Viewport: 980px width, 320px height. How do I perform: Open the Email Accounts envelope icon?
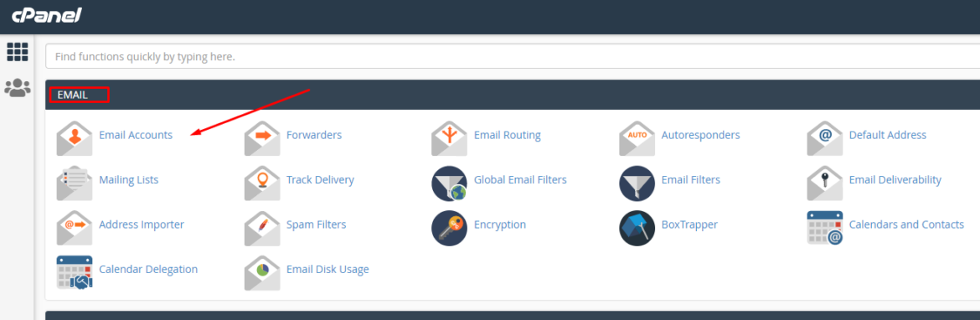pos(75,138)
